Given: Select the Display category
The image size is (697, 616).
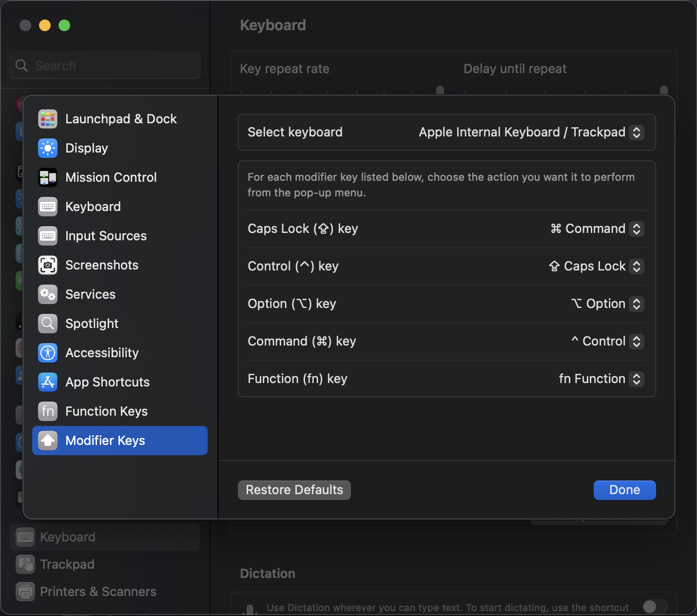Looking at the screenshot, I should click(120, 148).
